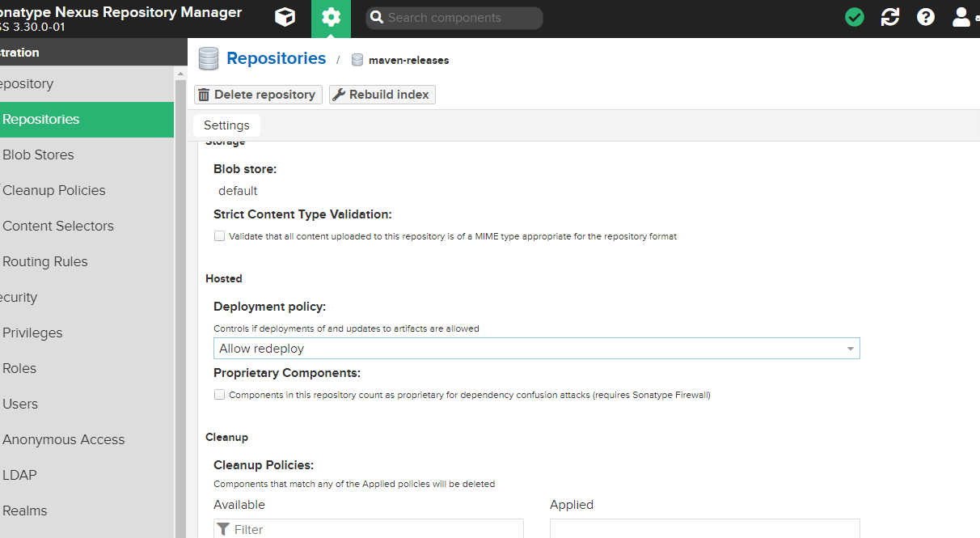Open the Browse cube icon
Viewport: 980px width, 538px height.
(x=285, y=17)
